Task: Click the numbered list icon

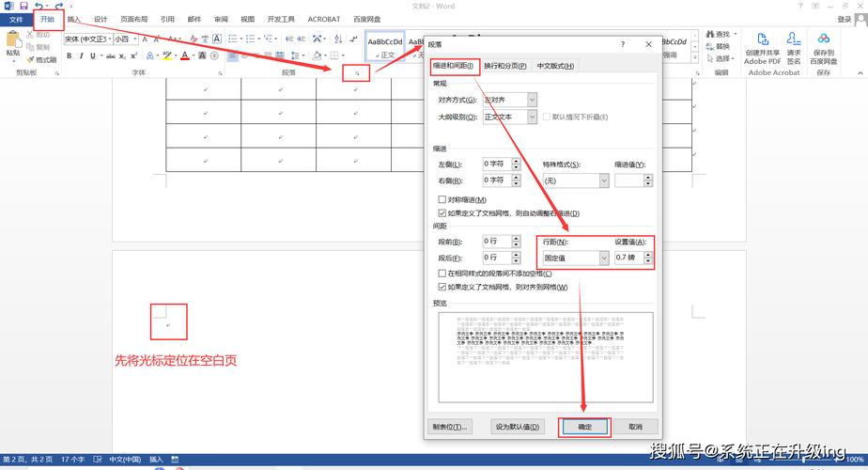Action: click(250, 39)
